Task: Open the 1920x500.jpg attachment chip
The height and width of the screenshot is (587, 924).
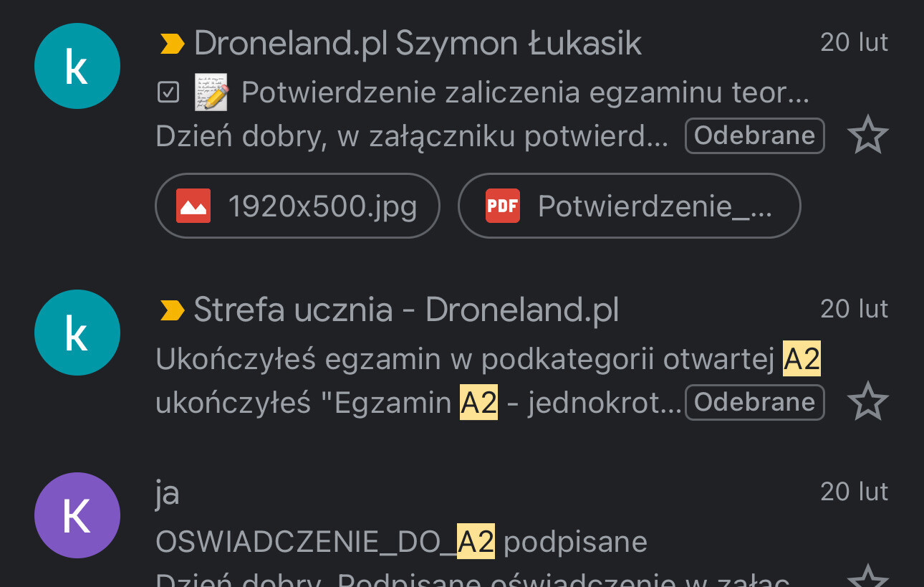Action: pos(297,206)
